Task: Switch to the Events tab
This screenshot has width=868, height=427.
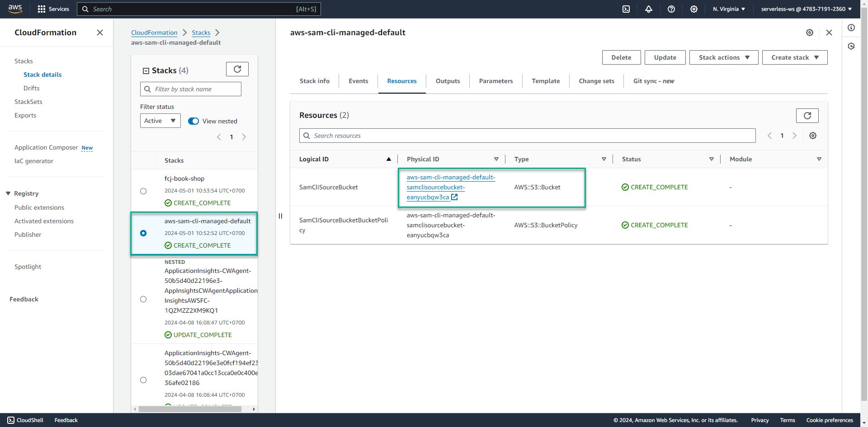Action: point(359,81)
